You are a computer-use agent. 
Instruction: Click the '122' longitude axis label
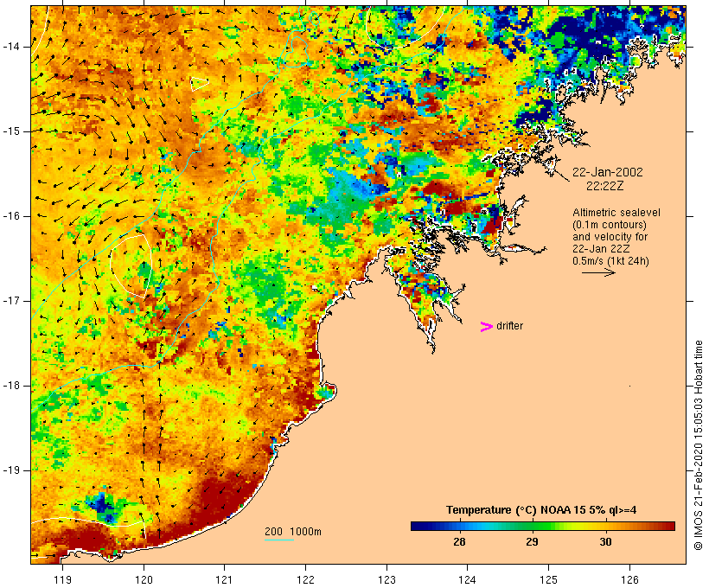pyautogui.click(x=305, y=579)
